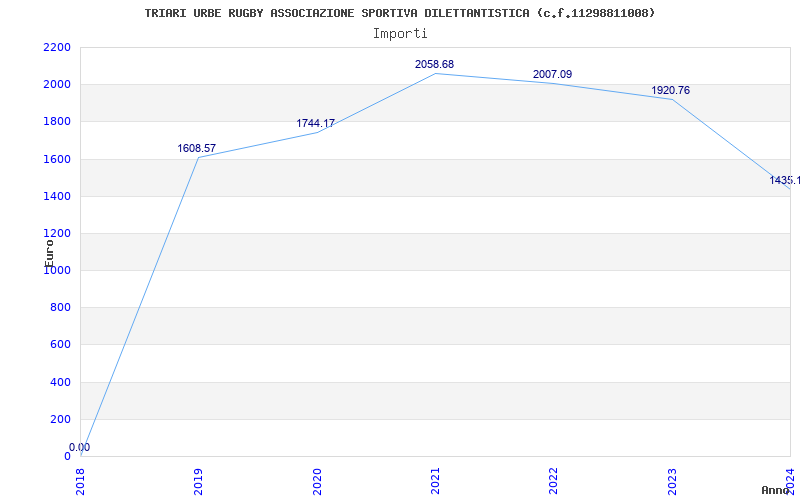This screenshot has width=800, height=500.
Task: Click the 1608.57 data label for 2019
Action: pos(196,148)
